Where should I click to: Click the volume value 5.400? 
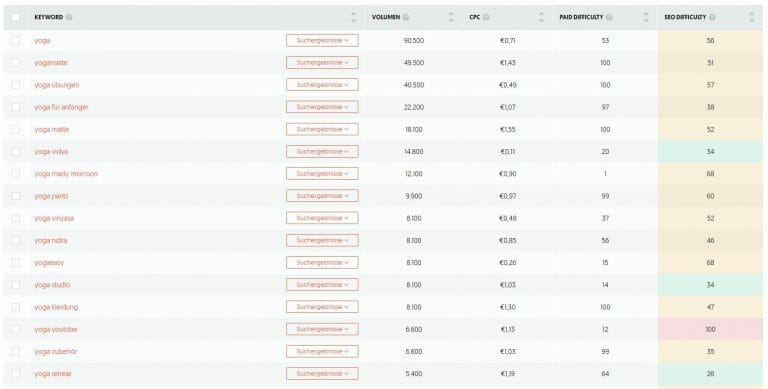click(414, 374)
